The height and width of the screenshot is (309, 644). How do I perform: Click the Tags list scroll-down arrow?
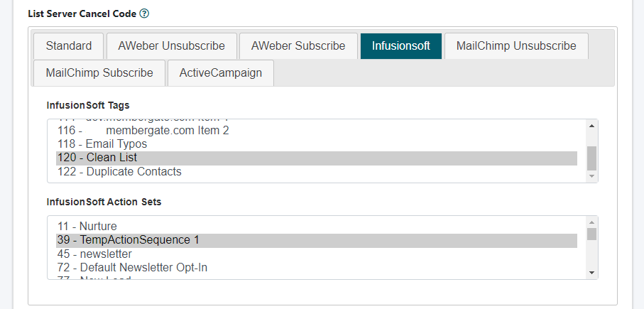pyautogui.click(x=592, y=176)
